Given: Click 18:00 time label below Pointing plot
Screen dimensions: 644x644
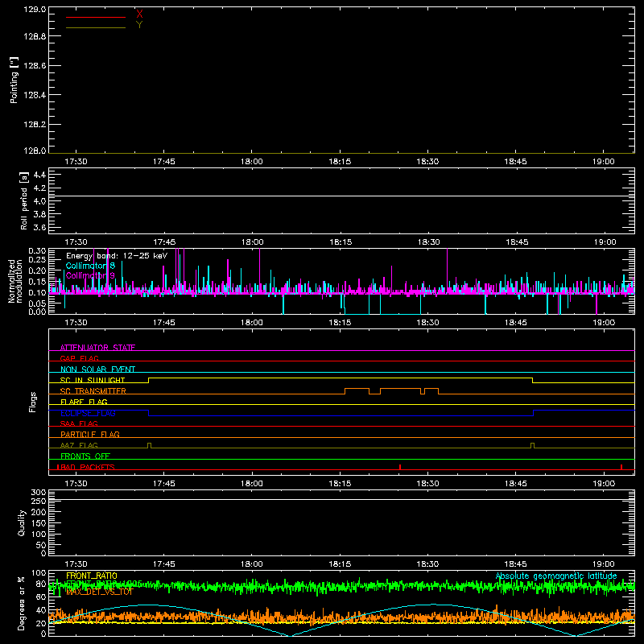Looking at the screenshot, I should coord(252,162).
